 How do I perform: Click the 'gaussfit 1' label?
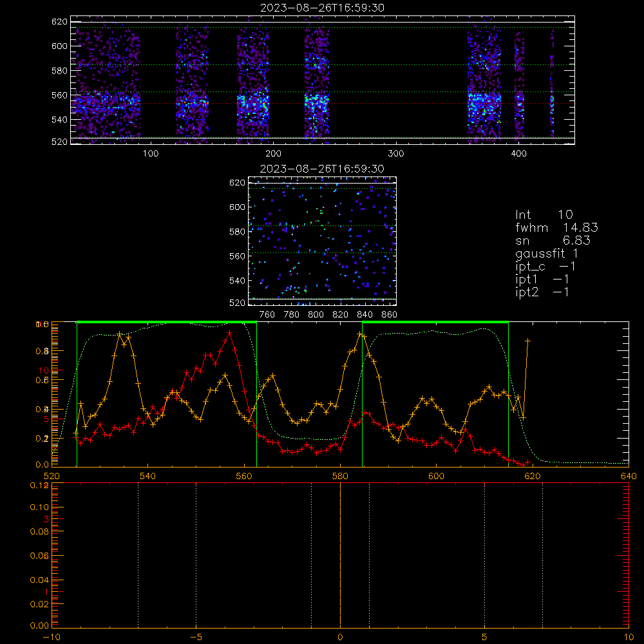coord(547,253)
